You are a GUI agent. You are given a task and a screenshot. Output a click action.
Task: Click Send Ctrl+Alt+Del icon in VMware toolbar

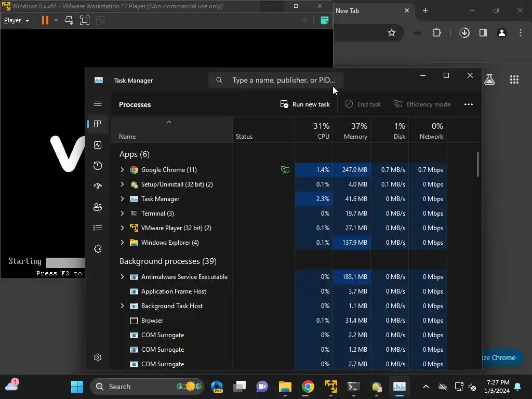pos(69,20)
